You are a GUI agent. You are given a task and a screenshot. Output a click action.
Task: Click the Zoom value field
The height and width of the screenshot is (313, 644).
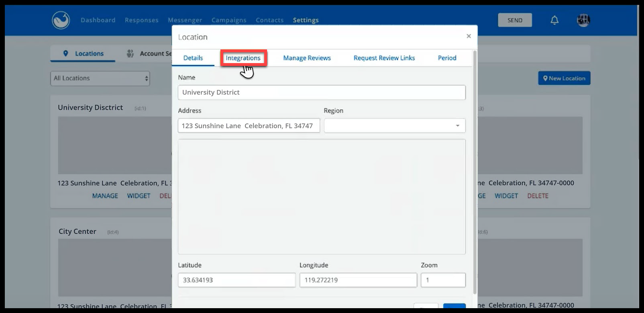[443, 280]
